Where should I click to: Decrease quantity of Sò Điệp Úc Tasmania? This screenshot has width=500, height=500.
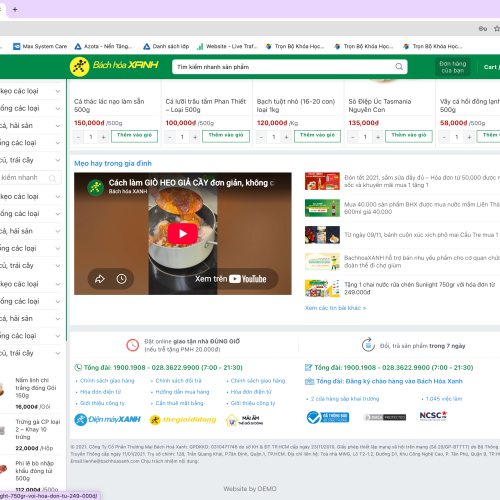[x=353, y=137]
